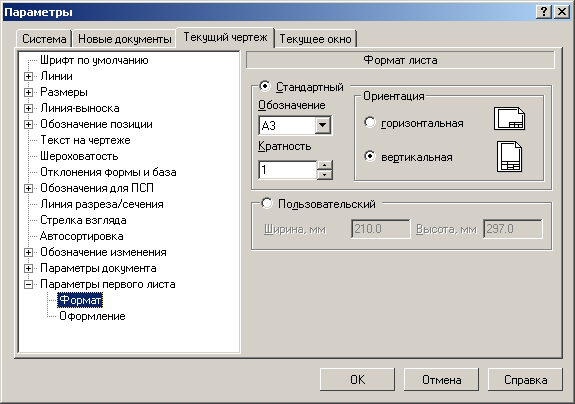Click the question mark help icon

click(544, 12)
